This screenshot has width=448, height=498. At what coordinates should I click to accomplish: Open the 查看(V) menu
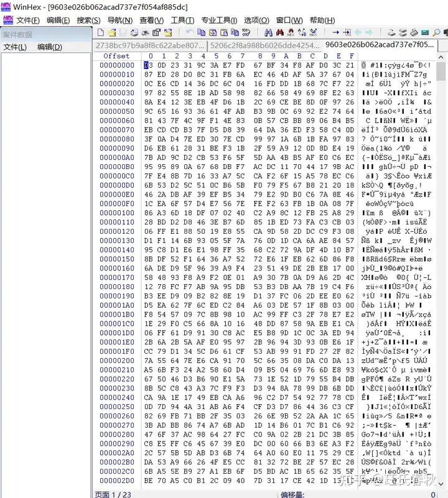pos(152,21)
